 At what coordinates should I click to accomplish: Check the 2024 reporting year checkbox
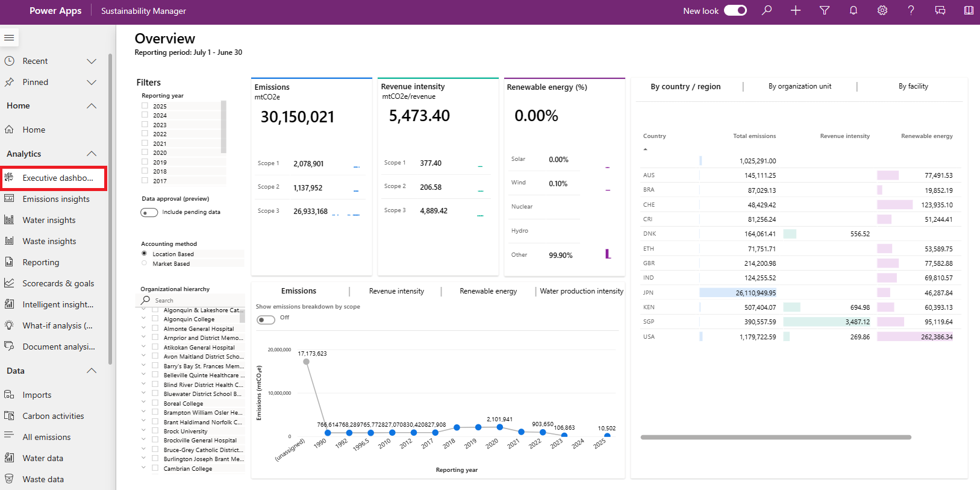tap(145, 115)
